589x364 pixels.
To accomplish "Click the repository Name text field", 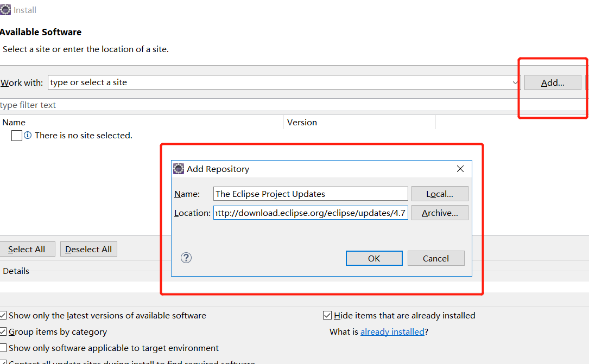I will (311, 194).
